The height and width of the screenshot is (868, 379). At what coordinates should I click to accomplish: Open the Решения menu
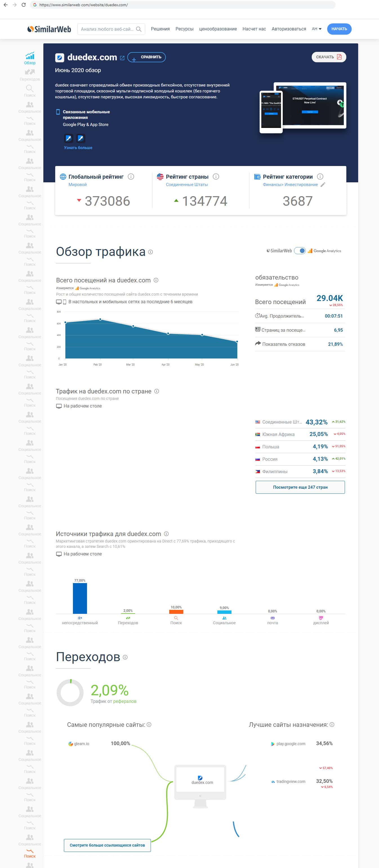point(160,29)
